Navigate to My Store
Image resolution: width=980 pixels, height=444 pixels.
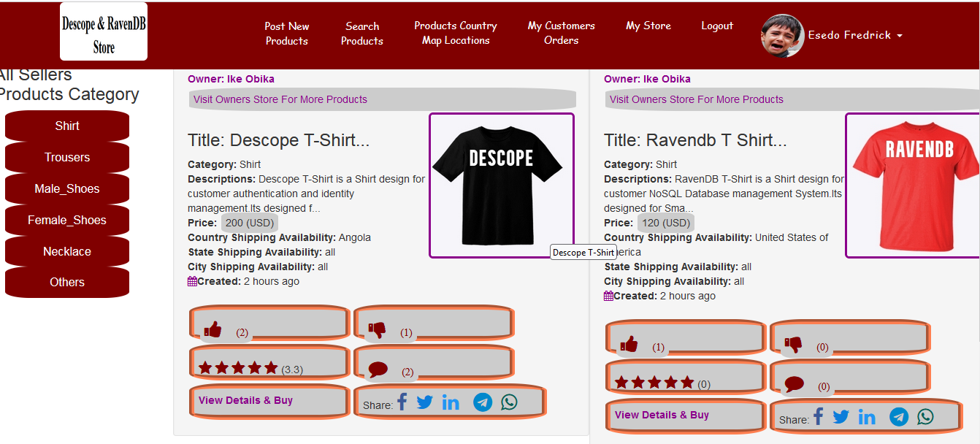click(x=648, y=26)
